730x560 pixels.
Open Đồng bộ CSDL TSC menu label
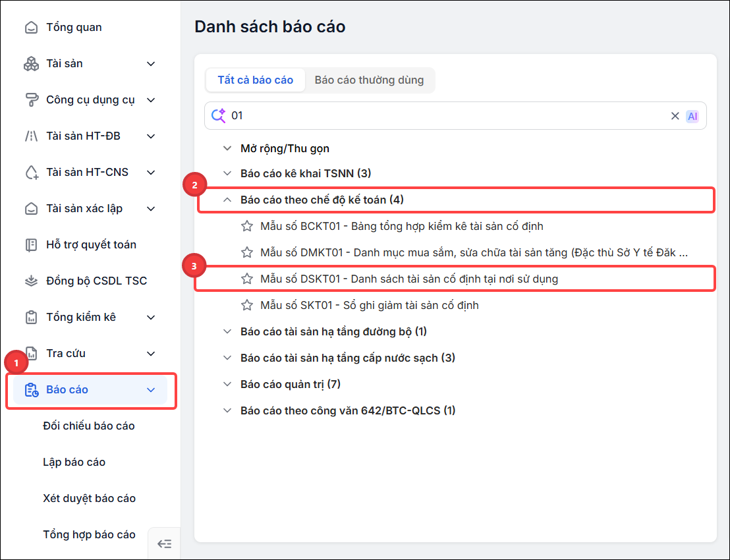coord(96,281)
